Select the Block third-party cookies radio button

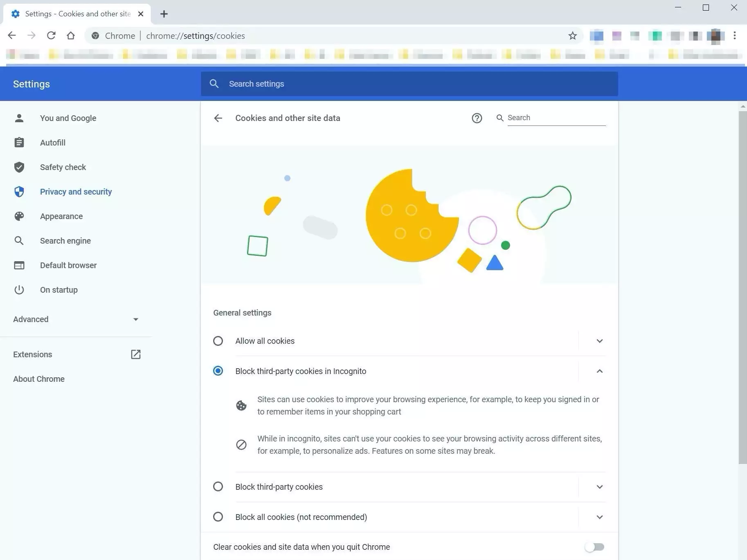click(218, 486)
